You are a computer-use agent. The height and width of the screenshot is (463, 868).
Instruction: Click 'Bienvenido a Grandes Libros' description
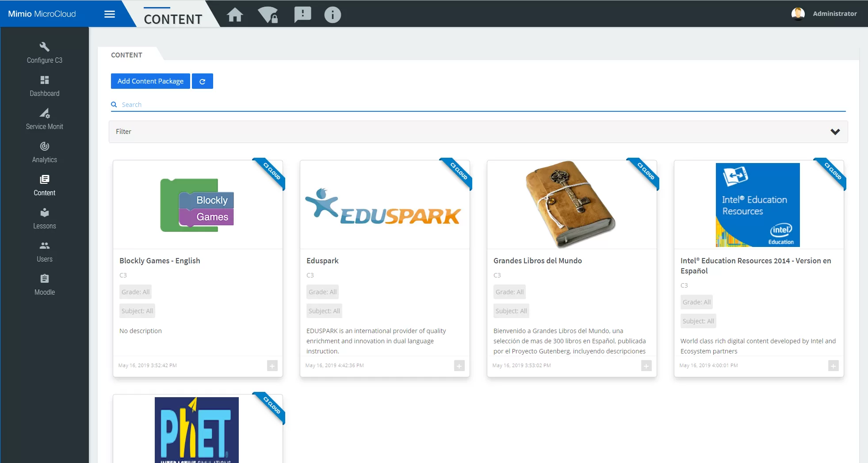(570, 341)
